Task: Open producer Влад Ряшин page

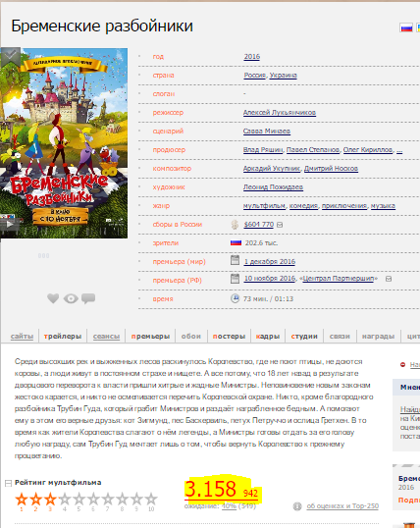Action: click(263, 150)
